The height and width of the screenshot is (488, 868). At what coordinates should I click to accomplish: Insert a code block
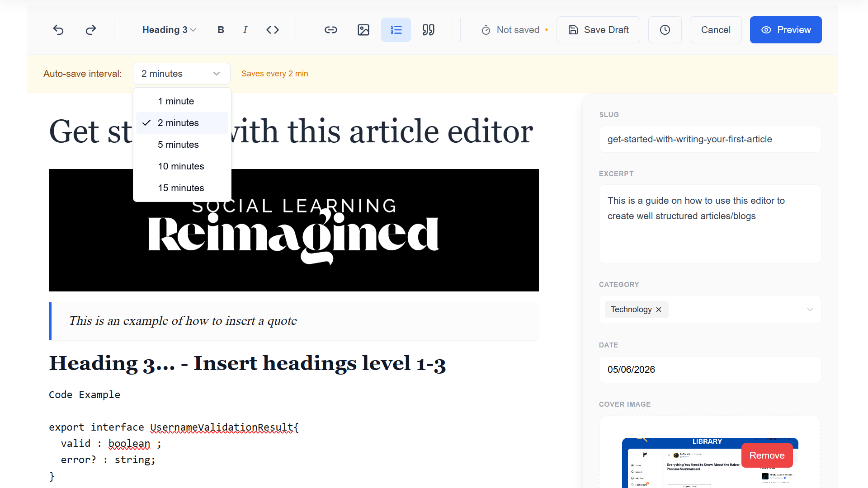[273, 30]
